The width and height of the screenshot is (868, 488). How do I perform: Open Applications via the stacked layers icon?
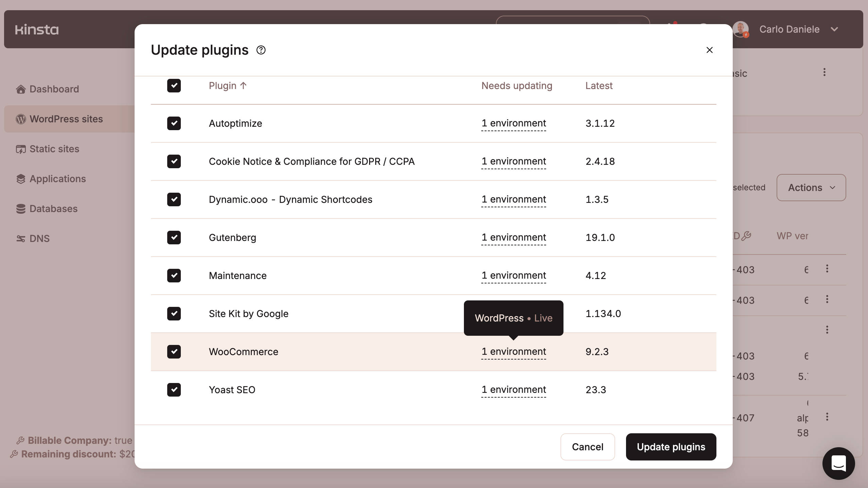click(x=21, y=179)
